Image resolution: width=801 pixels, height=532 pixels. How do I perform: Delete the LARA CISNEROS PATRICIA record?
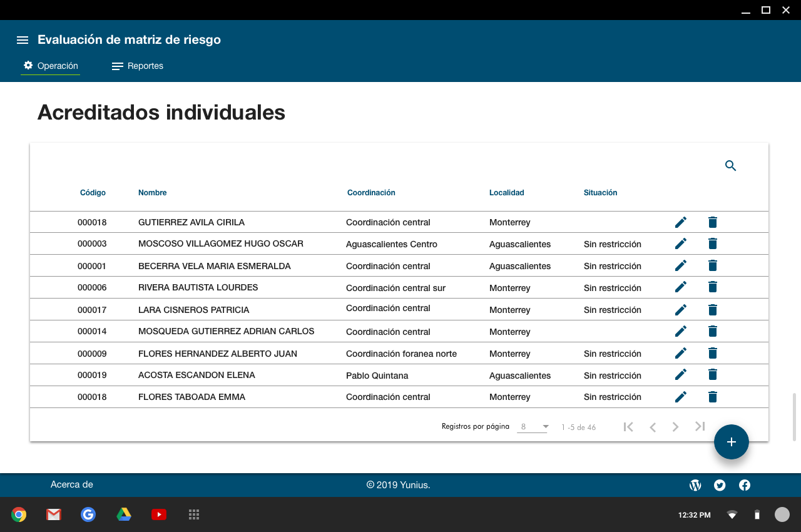tap(712, 310)
